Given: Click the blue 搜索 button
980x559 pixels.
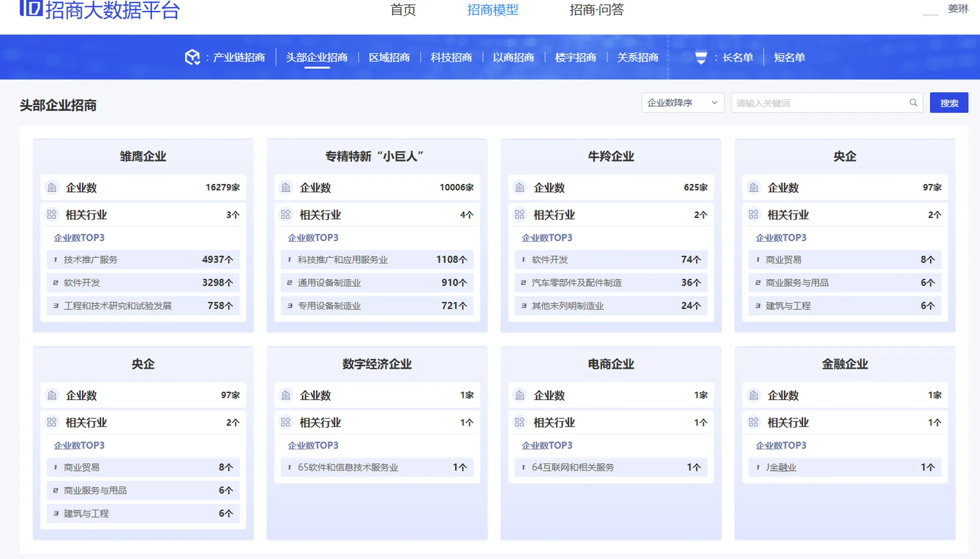Looking at the screenshot, I should (x=949, y=103).
